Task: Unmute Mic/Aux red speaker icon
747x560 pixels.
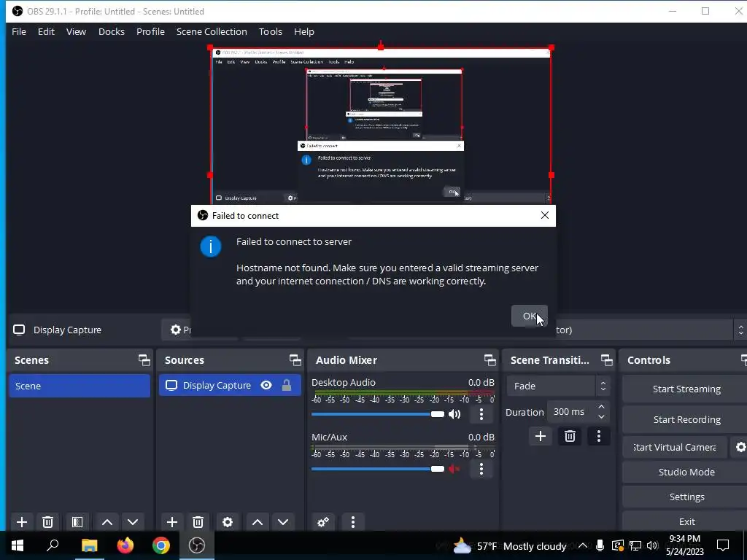Action: (x=454, y=469)
